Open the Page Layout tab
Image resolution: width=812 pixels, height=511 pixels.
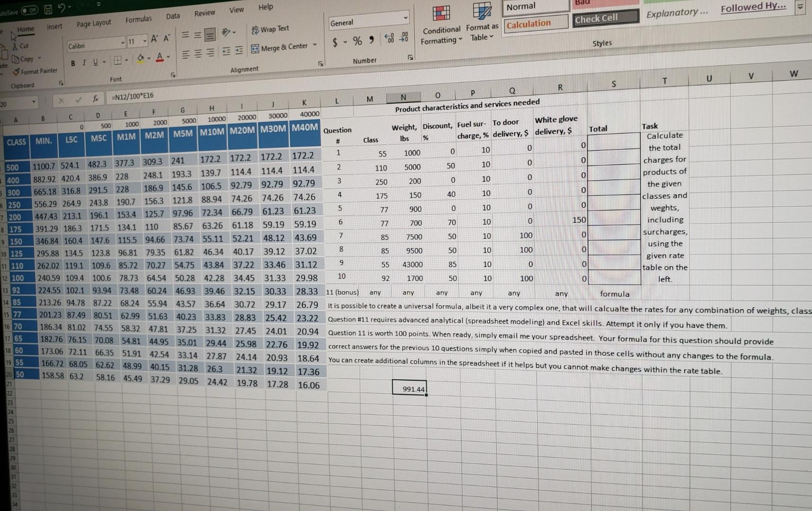(94, 23)
